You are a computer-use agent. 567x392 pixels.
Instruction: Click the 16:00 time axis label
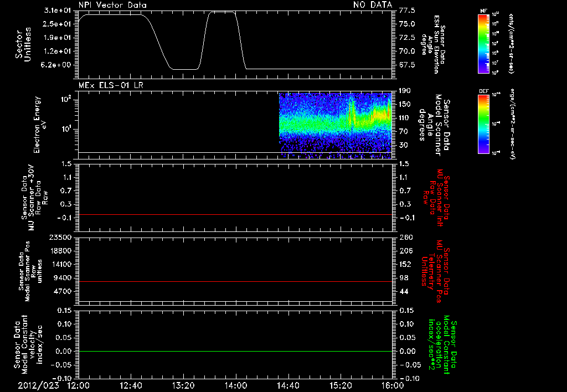393,385
